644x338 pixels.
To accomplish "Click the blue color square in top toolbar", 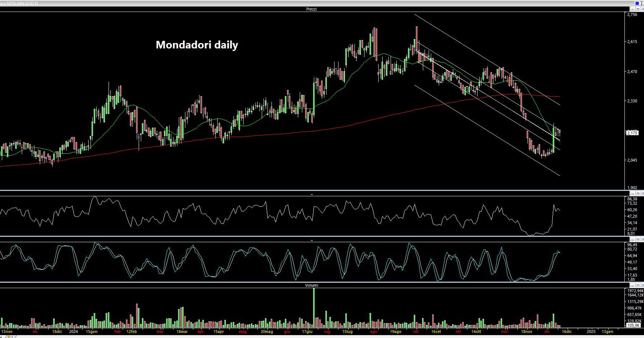I will coord(637,3).
